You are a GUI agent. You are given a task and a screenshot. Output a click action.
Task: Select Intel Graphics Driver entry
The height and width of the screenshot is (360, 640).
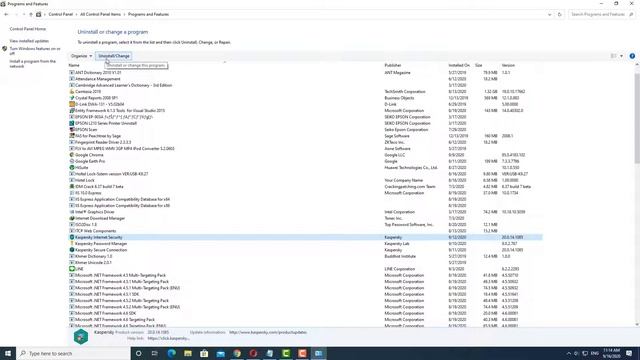(95, 212)
